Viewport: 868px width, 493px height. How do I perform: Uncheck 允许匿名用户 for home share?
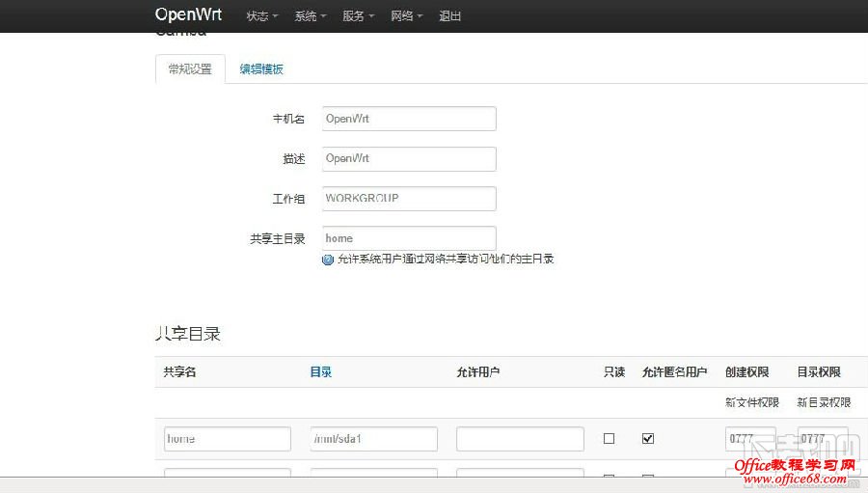tap(648, 439)
